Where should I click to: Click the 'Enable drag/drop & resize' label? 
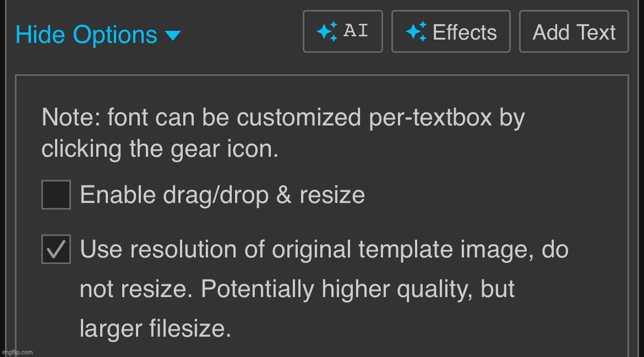222,195
